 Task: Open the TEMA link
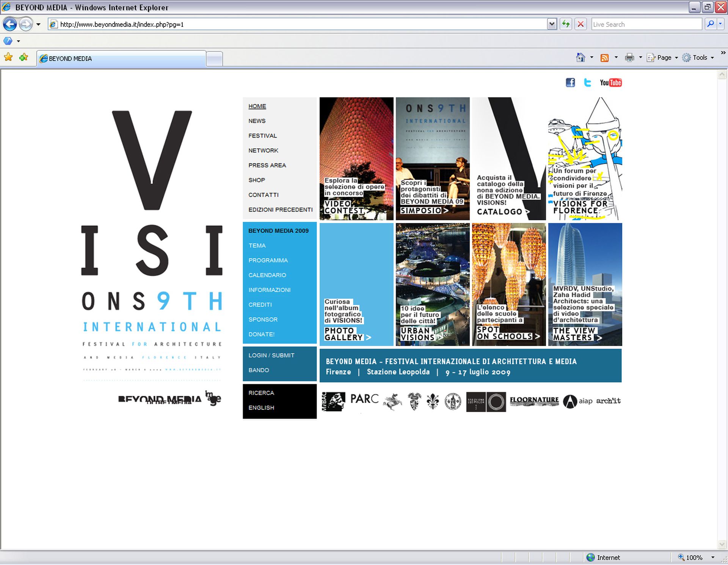point(257,246)
